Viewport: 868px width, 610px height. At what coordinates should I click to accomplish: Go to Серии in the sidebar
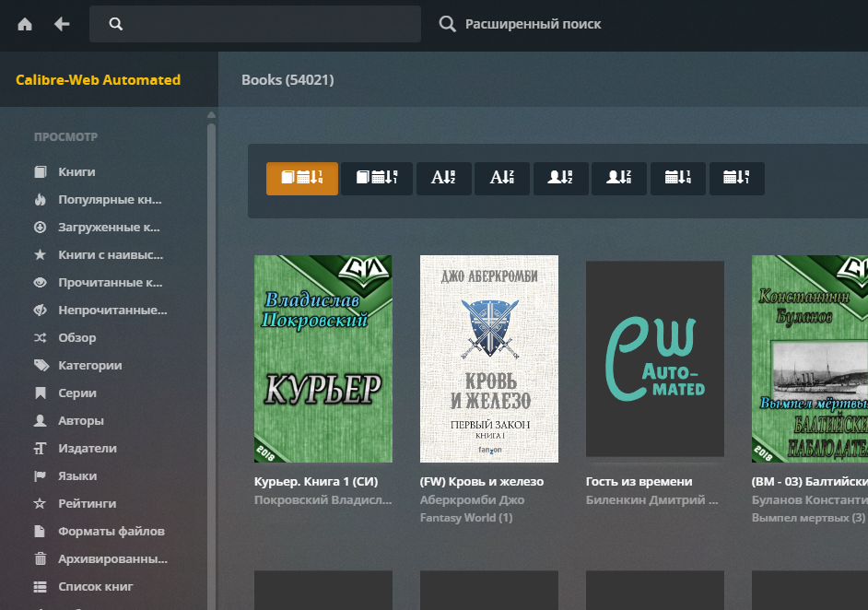pos(77,393)
